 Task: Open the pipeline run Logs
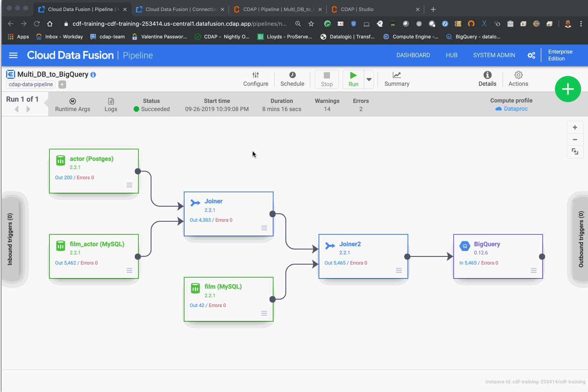[111, 105]
